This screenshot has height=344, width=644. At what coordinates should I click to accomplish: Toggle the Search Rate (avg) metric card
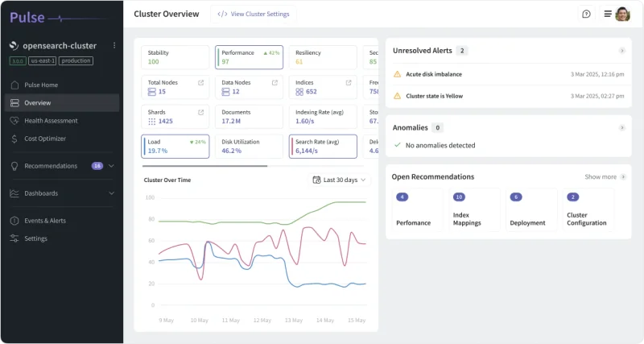click(323, 147)
